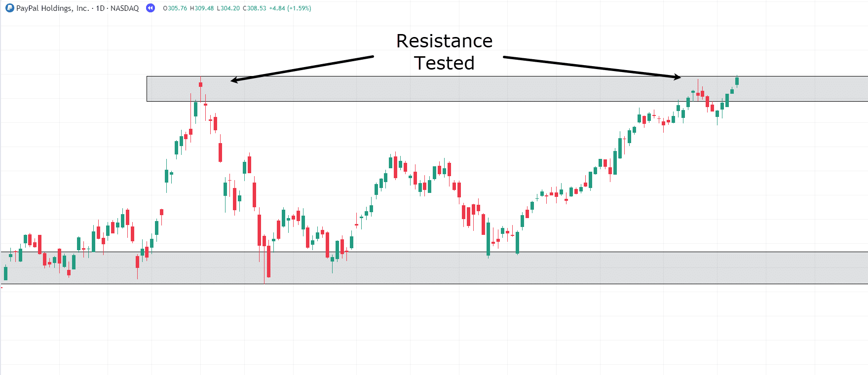
Task: Click the +4.84 (+1.59%) change value
Action: (290, 8)
